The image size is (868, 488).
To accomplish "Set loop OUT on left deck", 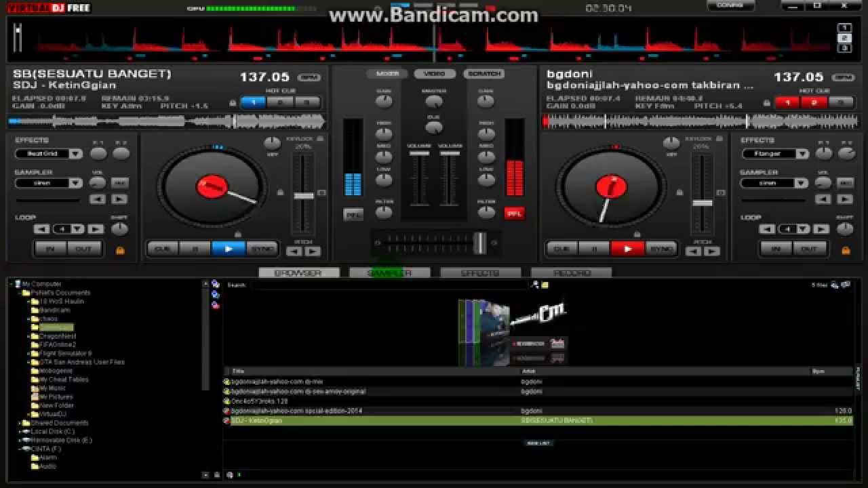I will [83, 249].
